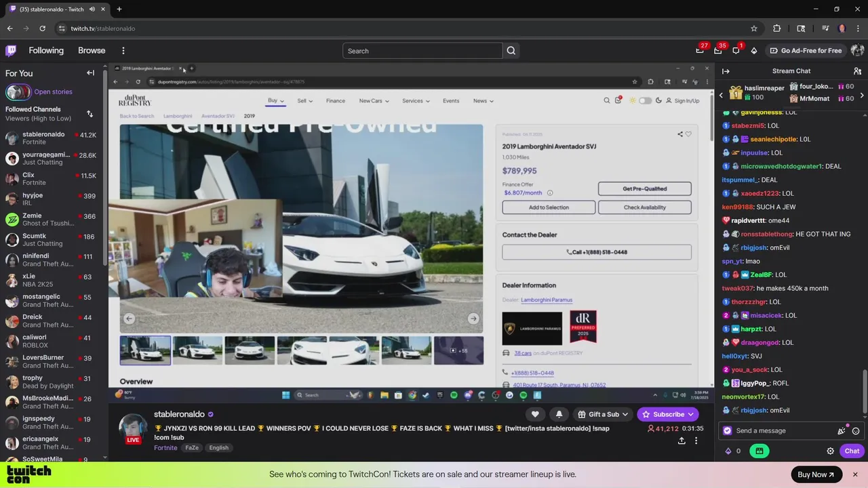Open hyyjoe channel in sidebar
The image size is (868, 488).
pos(52,199)
